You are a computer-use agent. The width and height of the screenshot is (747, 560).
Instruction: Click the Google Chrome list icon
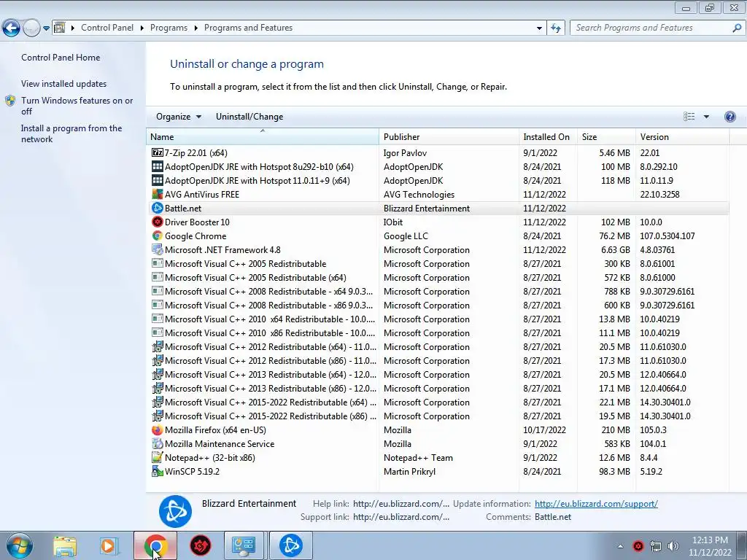[x=158, y=236]
